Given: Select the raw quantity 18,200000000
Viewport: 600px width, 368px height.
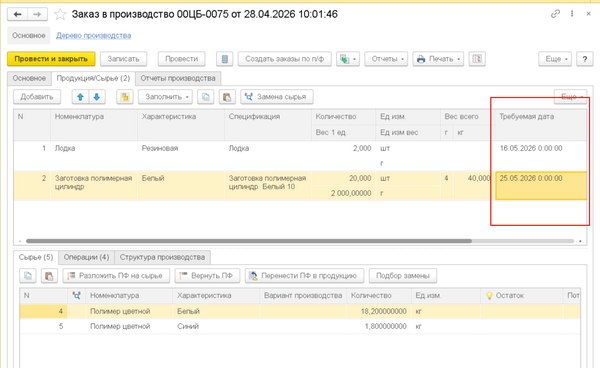Looking at the screenshot, I should tap(379, 311).
